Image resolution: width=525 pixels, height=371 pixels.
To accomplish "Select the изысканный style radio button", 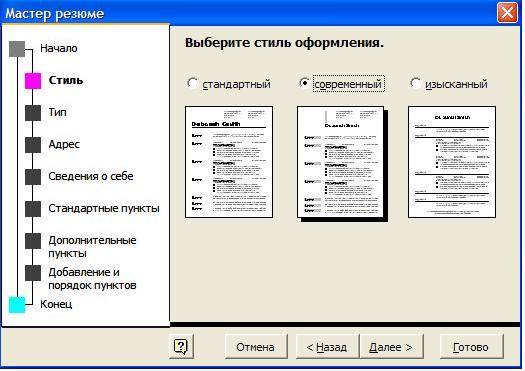I will tap(415, 83).
